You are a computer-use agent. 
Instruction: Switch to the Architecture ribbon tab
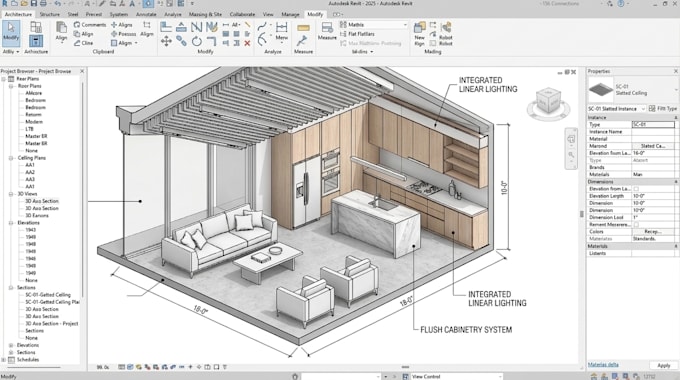pyautogui.click(x=18, y=14)
